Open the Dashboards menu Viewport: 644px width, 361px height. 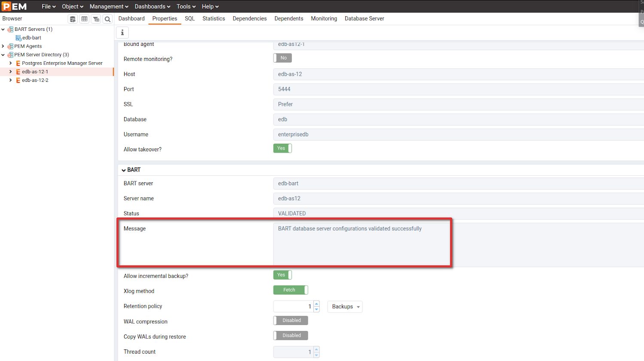[x=152, y=6]
